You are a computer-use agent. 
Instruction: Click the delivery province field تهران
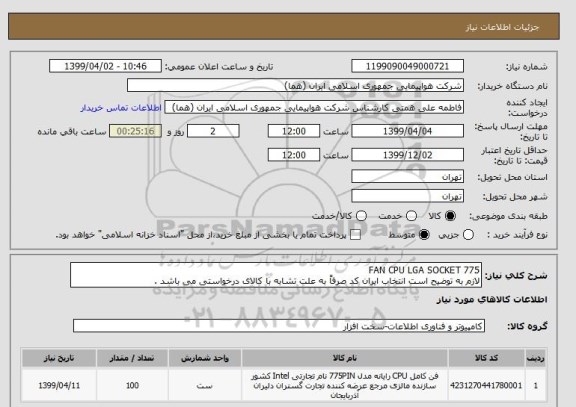407,177
